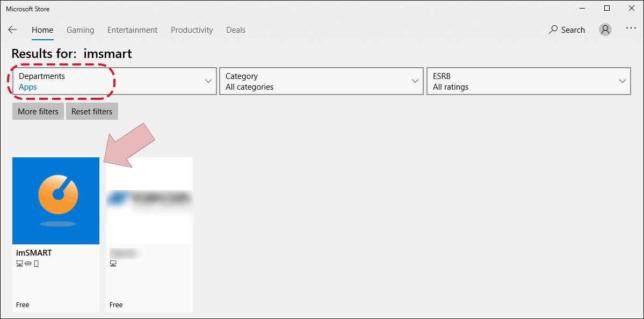Maximize the Microsoft Store window
The width and height of the screenshot is (644, 319).
coord(607,8)
